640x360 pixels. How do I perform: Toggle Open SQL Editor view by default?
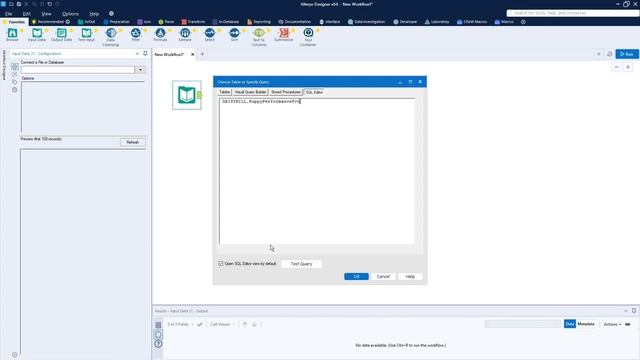tap(221, 264)
